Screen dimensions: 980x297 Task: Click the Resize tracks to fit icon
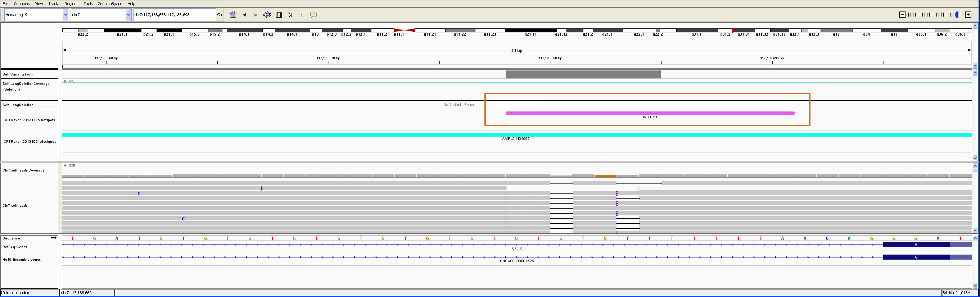(x=291, y=15)
